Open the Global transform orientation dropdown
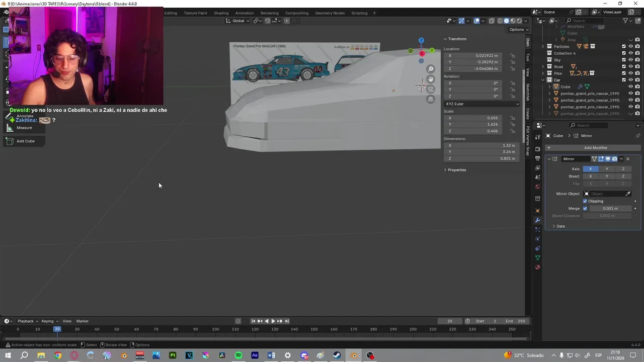This screenshot has height=362, width=644. coord(237,21)
